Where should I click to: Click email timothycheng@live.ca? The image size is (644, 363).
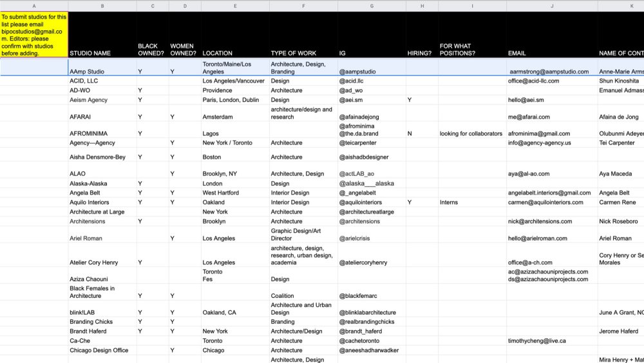(x=537, y=341)
